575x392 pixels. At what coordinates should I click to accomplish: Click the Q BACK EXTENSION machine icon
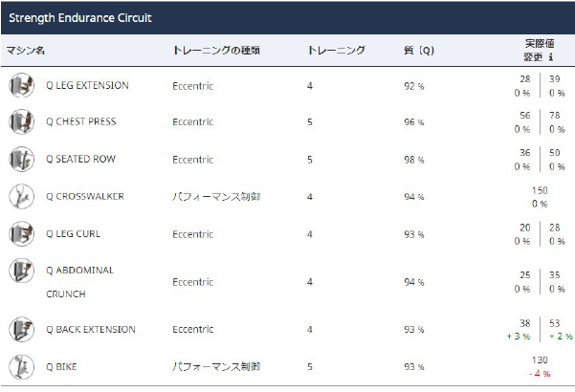(20, 329)
